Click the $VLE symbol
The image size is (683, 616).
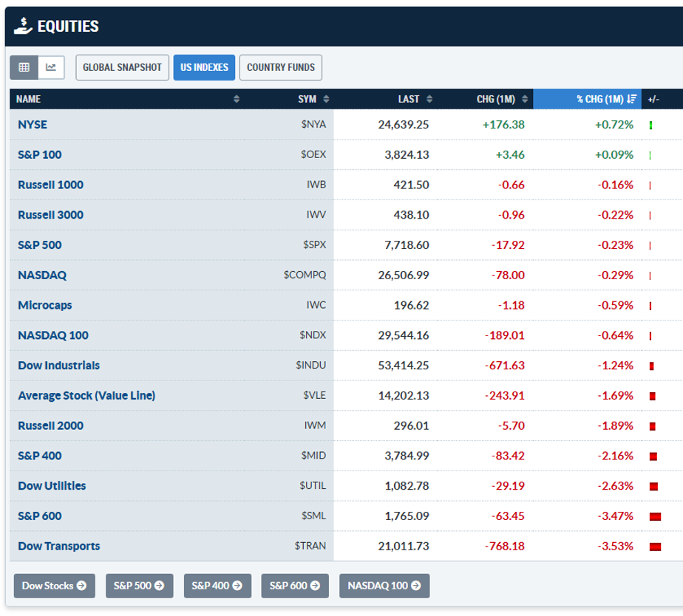315,395
